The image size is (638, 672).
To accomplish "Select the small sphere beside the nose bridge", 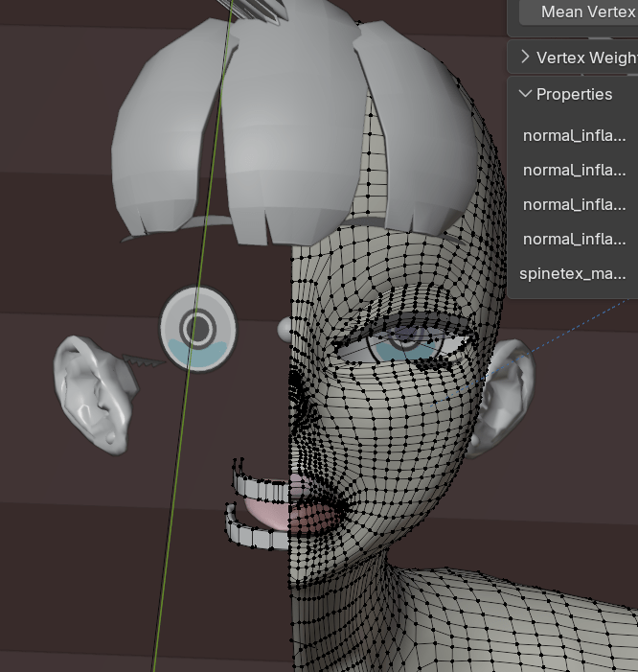I will 285,329.
